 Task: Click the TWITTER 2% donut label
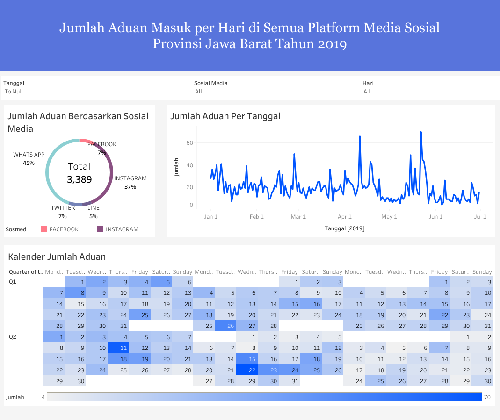pos(63,212)
